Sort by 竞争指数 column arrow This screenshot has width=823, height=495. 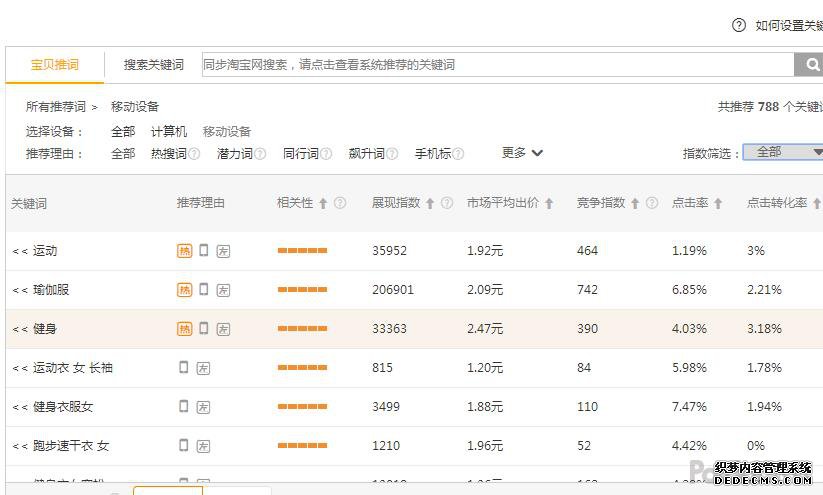(x=635, y=203)
